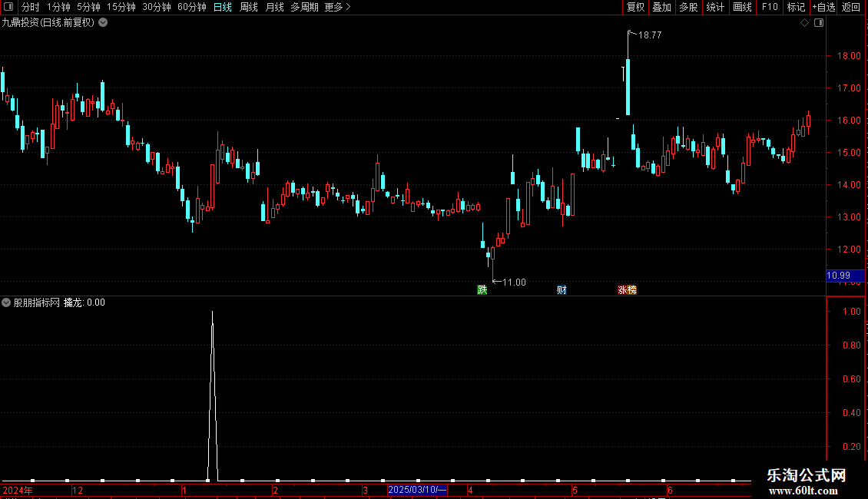Switch to the 周线 weekly chart
The width and height of the screenshot is (868, 499).
tap(249, 7)
